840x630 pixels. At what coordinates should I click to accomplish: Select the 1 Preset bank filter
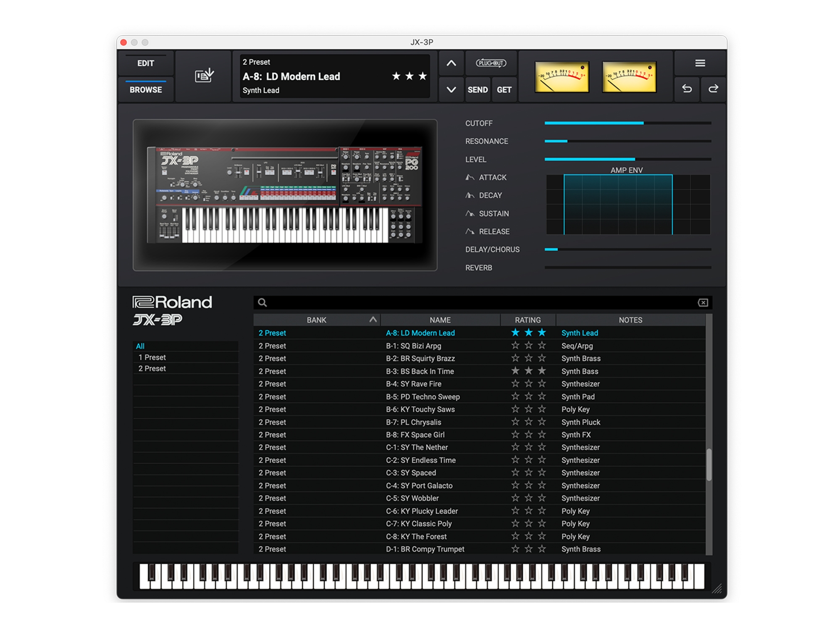pos(152,357)
